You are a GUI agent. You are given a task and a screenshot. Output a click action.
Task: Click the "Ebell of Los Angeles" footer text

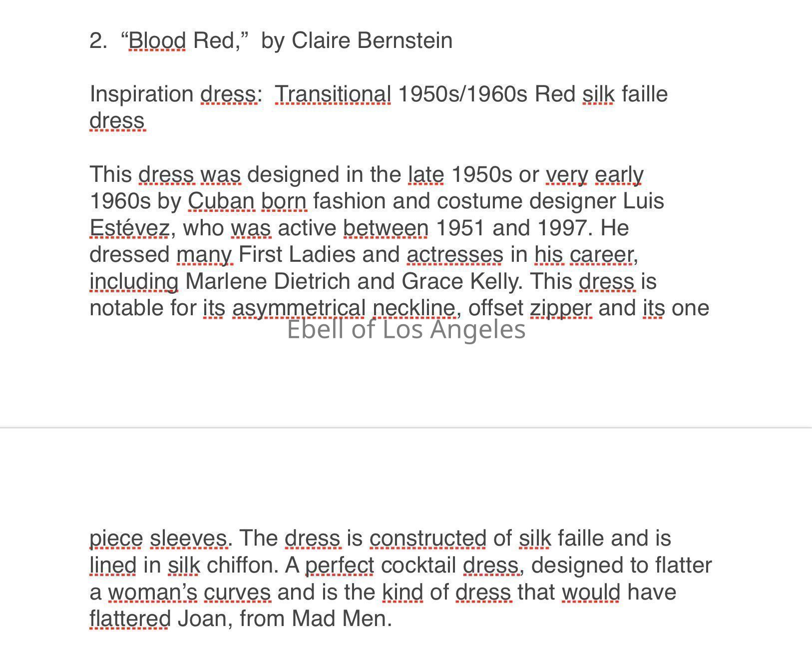pos(406,330)
